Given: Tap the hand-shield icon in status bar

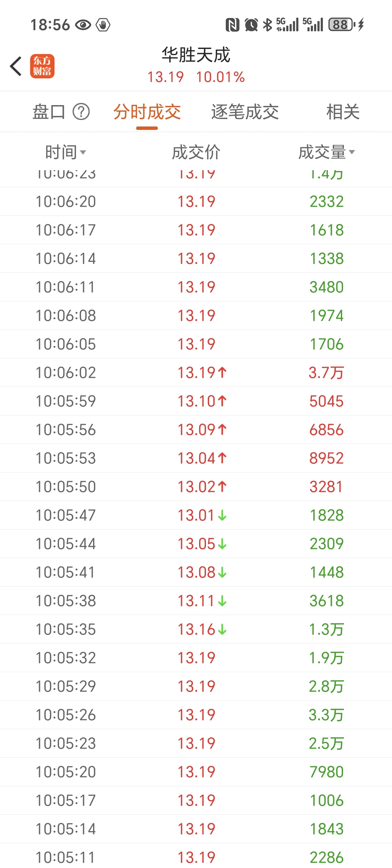Looking at the screenshot, I should pos(103,25).
